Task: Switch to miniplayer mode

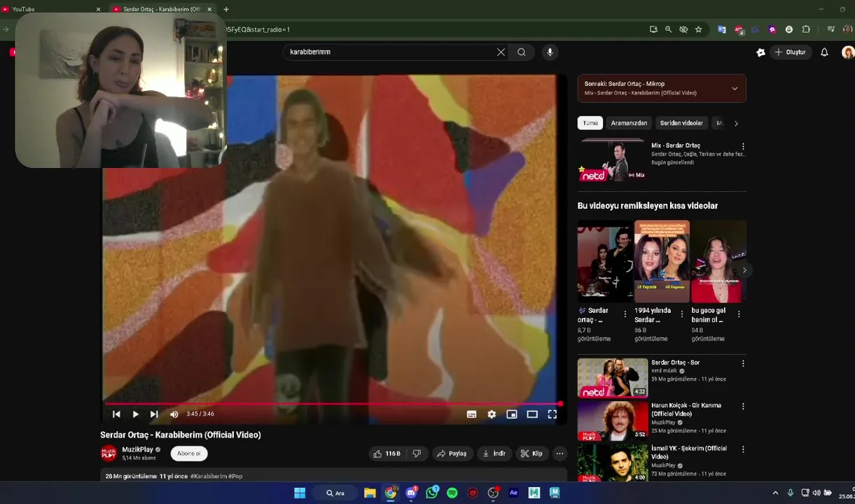Action: point(512,414)
